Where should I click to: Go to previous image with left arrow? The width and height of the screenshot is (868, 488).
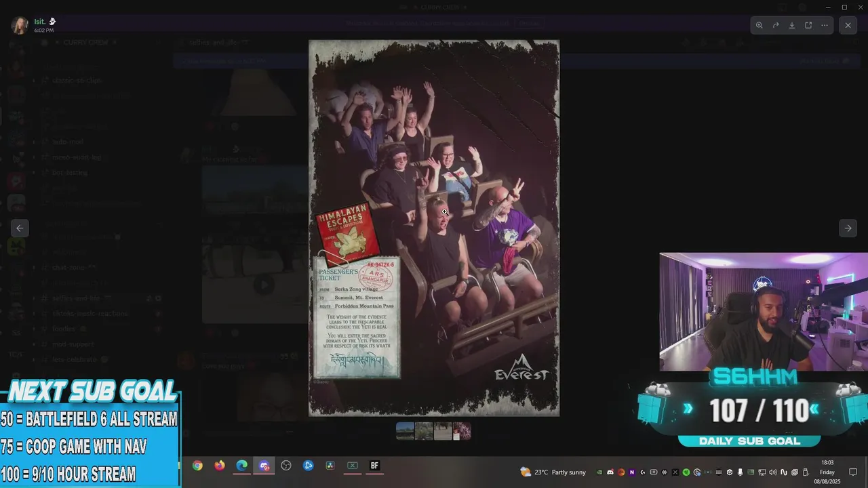click(20, 228)
